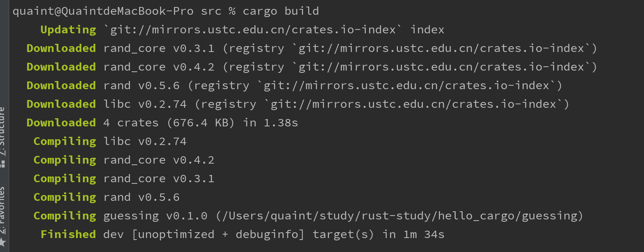Click registry URL on libc v0.2.74 download line
The image size is (644, 252).
point(413,104)
